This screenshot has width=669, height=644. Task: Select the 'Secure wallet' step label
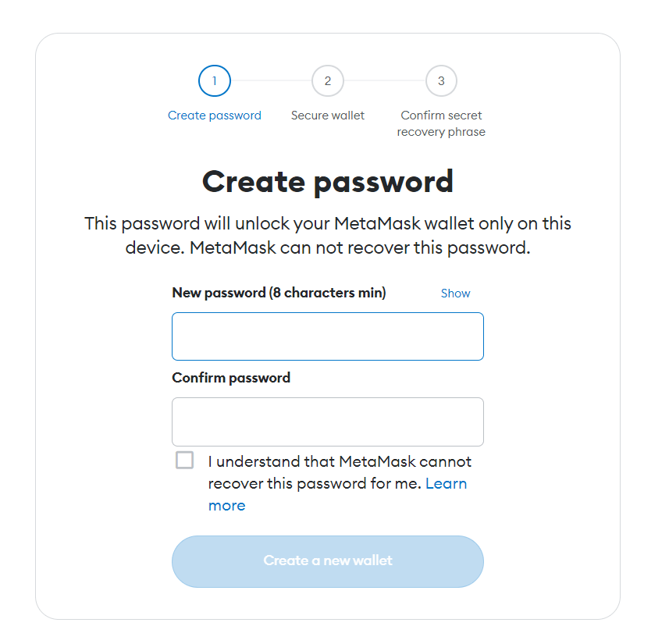coord(328,116)
